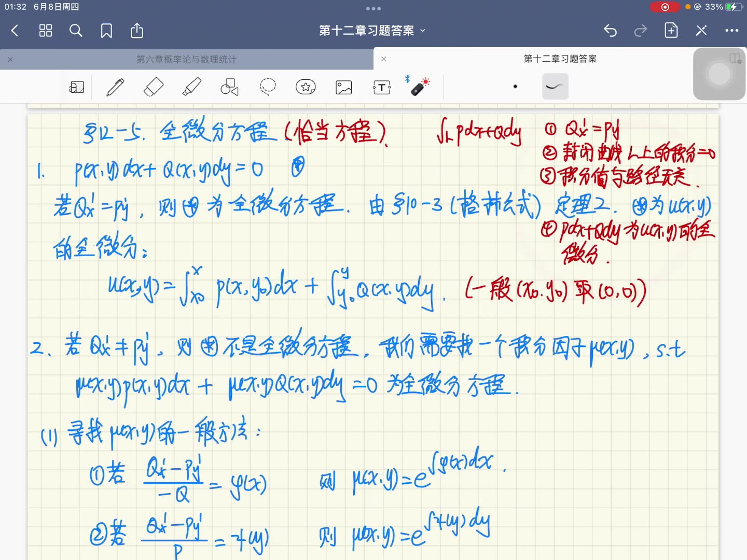
Task: Activate the laser pointer tool
Action: point(419,87)
